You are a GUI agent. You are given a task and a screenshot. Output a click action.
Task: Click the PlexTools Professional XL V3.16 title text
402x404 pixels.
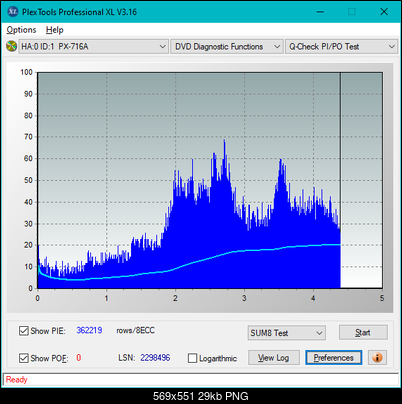coord(79,12)
